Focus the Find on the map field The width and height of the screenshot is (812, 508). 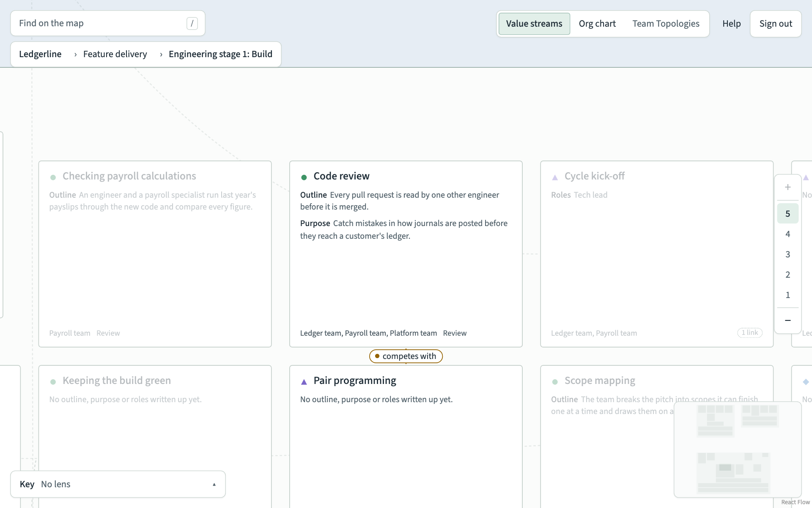pos(108,23)
